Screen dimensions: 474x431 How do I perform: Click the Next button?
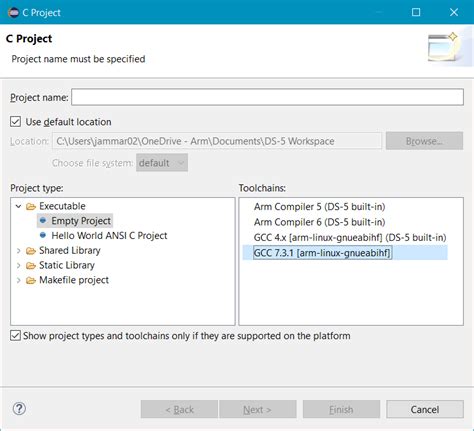pos(258,409)
